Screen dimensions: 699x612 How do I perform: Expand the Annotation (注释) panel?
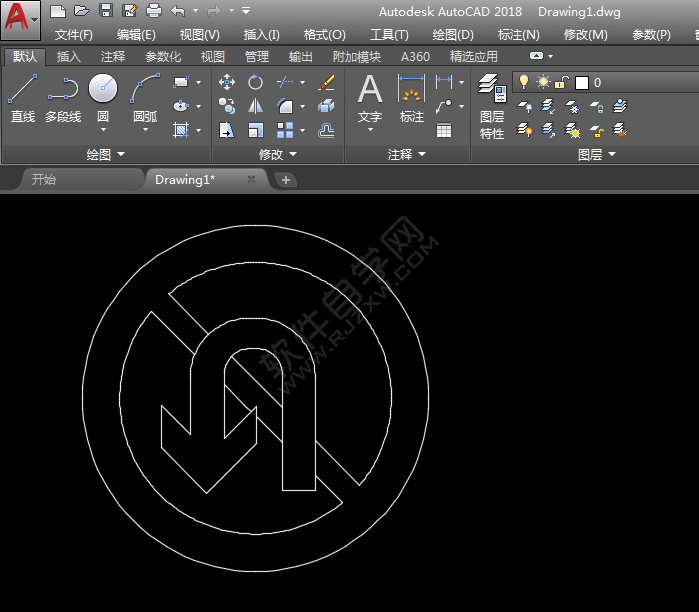pyautogui.click(x=407, y=154)
